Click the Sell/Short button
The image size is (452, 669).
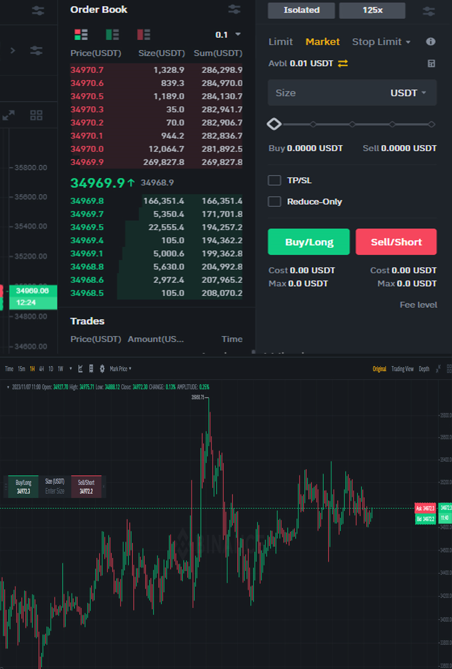396,242
